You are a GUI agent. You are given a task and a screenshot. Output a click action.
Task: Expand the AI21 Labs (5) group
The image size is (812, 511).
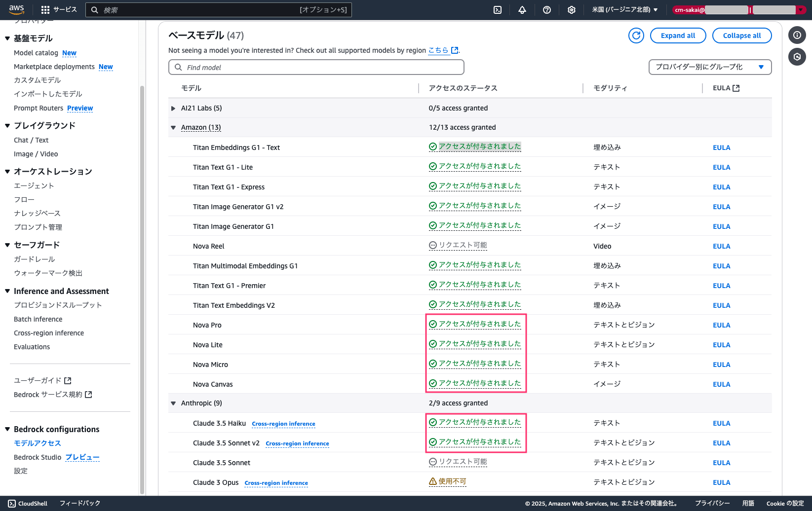(x=173, y=109)
